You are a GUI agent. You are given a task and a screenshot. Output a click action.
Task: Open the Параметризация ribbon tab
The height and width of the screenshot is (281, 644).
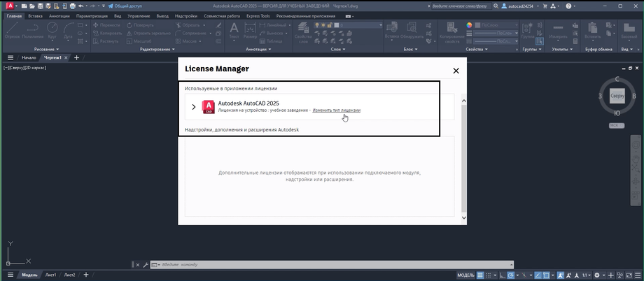pyautogui.click(x=92, y=16)
